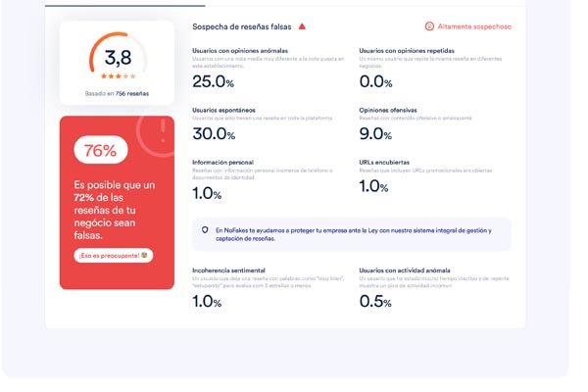588x392 pixels.
Task: Click the 'Basado en 756 reseñas' text
Action: pyautogui.click(x=118, y=94)
